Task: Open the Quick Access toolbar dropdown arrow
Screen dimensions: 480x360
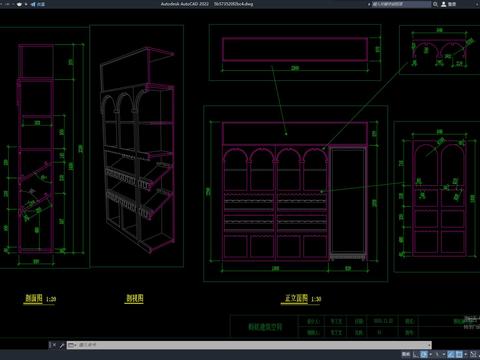Action: pyautogui.click(x=26, y=4)
